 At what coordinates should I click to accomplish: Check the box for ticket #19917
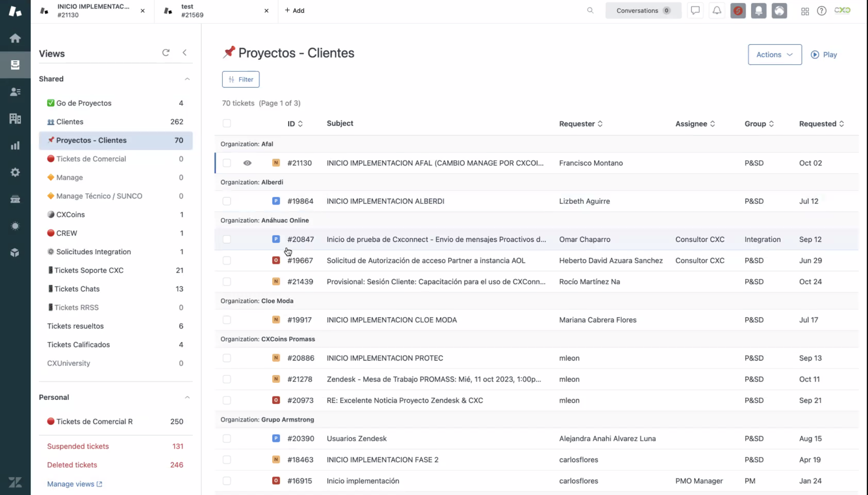tap(227, 320)
